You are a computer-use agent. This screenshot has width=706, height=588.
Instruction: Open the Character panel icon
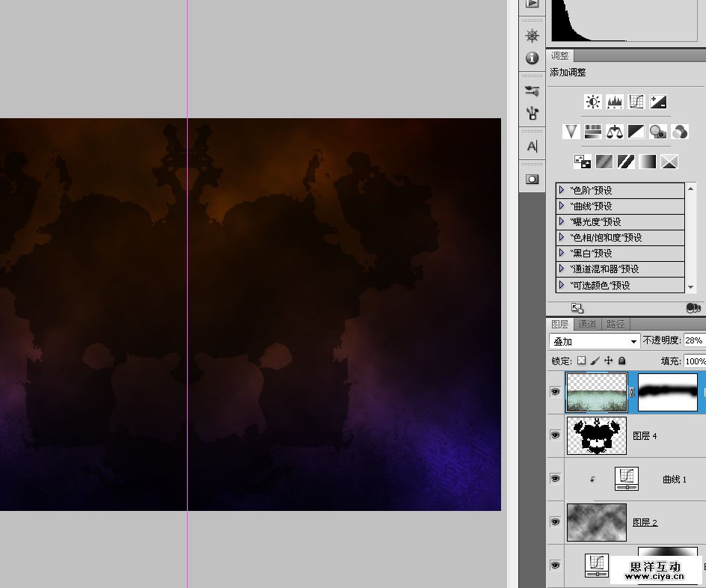click(x=532, y=146)
